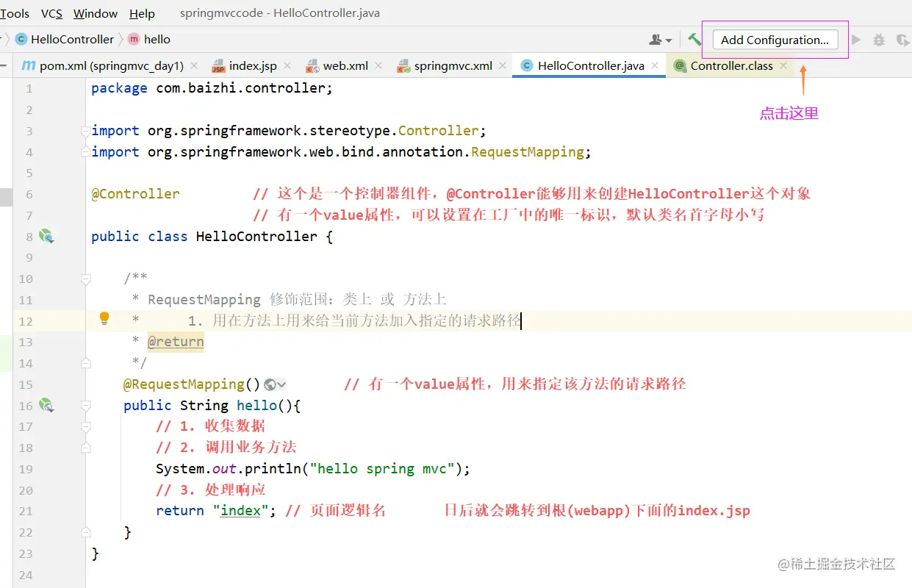912x588 pixels.
Task: Close the Controller.class tab
Action: pos(783,65)
